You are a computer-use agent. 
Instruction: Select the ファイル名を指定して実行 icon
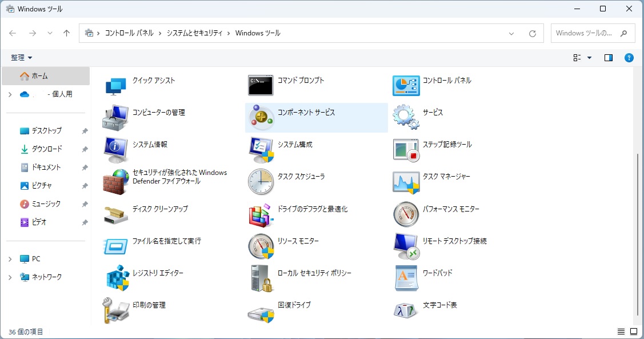coord(116,246)
